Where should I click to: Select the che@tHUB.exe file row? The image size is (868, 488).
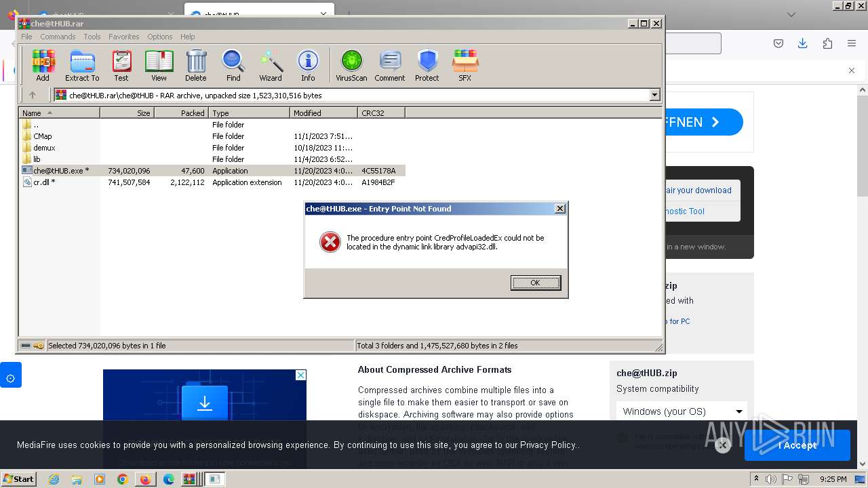coord(212,171)
